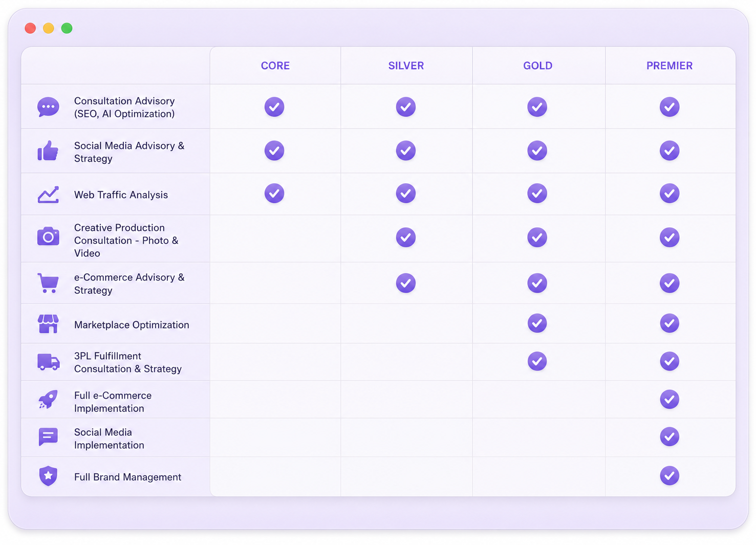Click the Gold checkmark for e-Commerce Advisory & Strategy

[x=537, y=283]
